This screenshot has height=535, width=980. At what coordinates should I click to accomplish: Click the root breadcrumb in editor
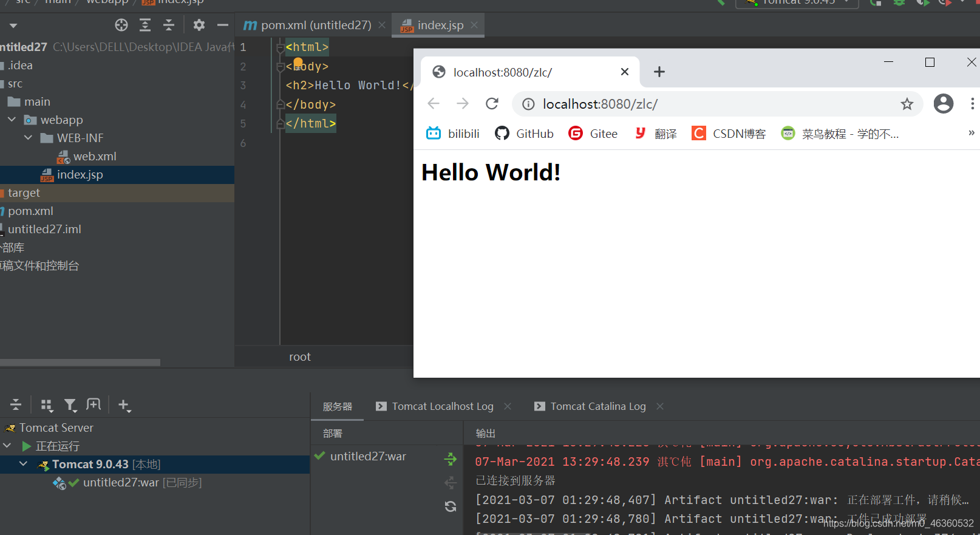tap(300, 356)
